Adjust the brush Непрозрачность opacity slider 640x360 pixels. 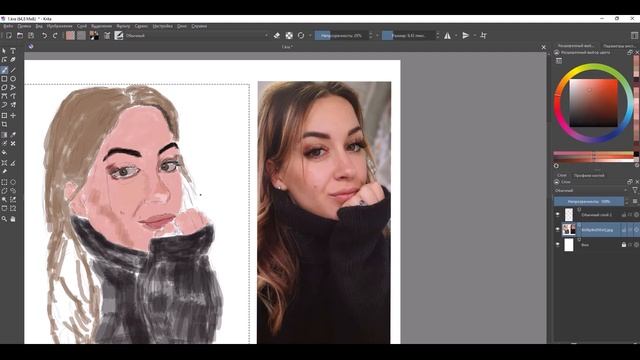click(341, 36)
